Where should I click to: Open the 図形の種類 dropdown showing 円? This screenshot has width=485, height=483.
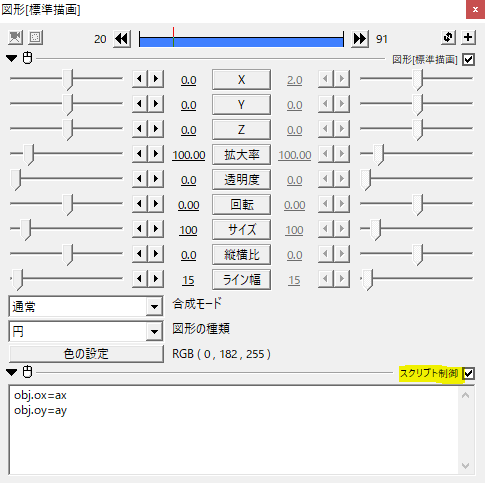86,331
